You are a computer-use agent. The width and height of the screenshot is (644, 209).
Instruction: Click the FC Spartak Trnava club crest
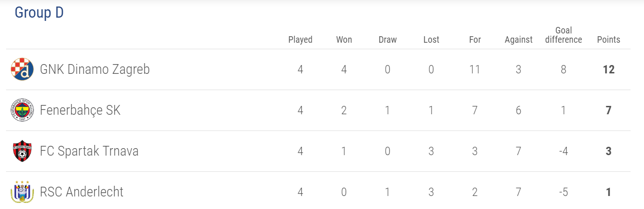pos(22,151)
